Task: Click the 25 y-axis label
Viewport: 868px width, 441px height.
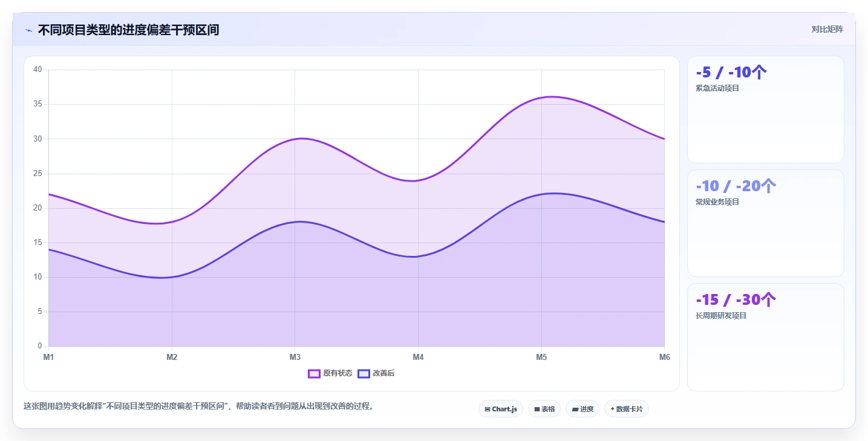Action: point(38,174)
